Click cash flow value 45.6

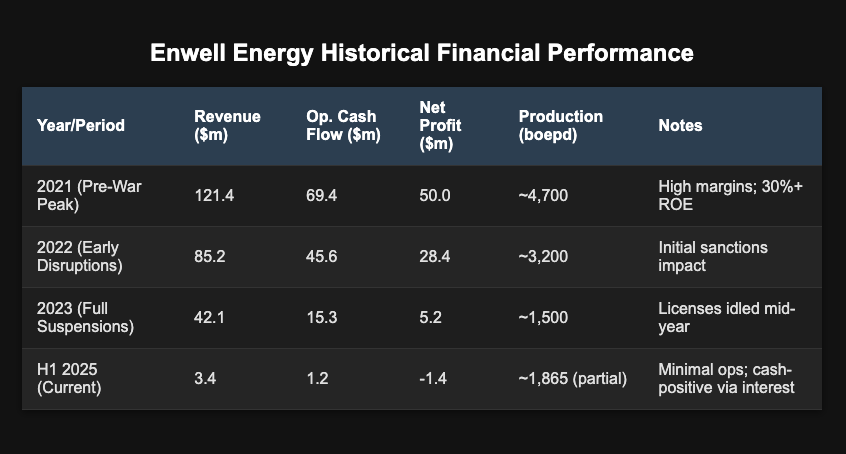point(322,256)
